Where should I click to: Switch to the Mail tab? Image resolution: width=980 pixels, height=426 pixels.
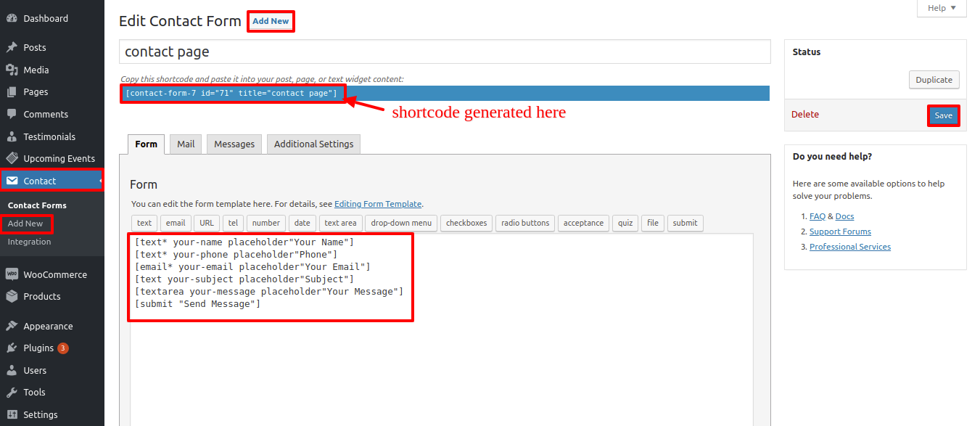coord(186,144)
